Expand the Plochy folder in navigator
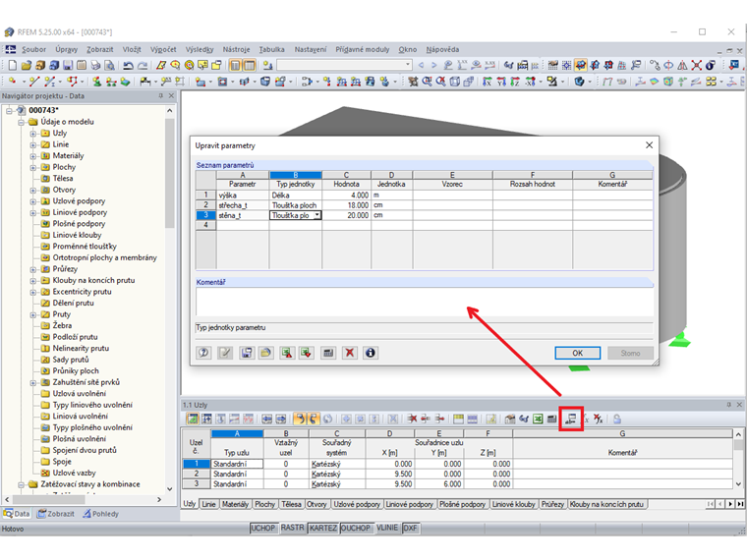747x560 pixels. click(32, 168)
